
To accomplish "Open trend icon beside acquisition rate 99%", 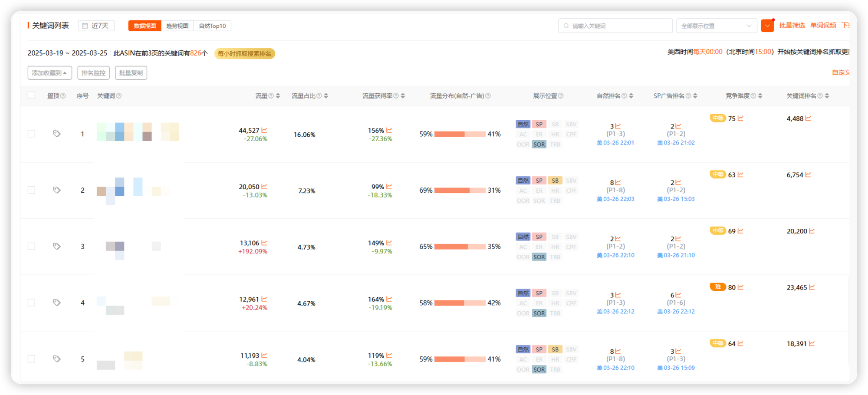I will pos(389,187).
